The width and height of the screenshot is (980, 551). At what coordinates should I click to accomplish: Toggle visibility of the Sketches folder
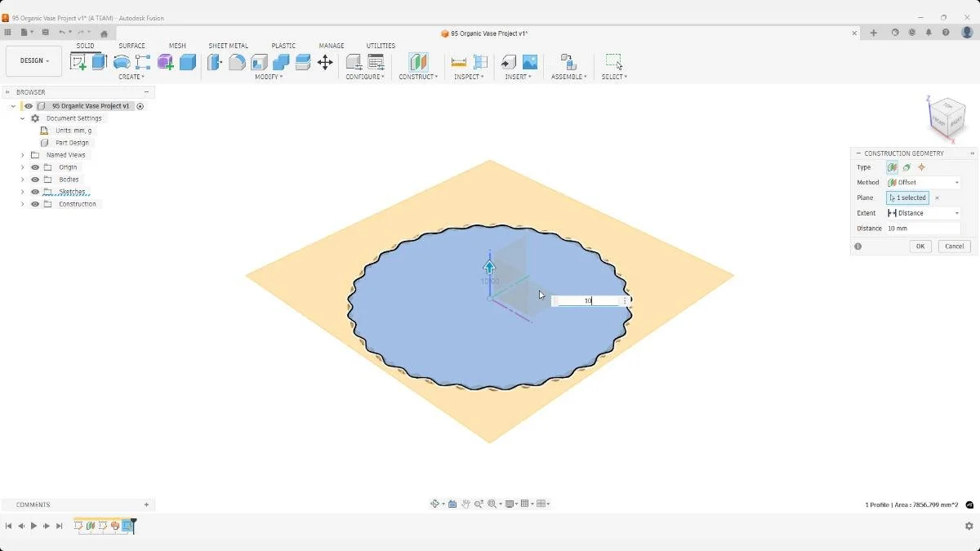pyautogui.click(x=34, y=191)
